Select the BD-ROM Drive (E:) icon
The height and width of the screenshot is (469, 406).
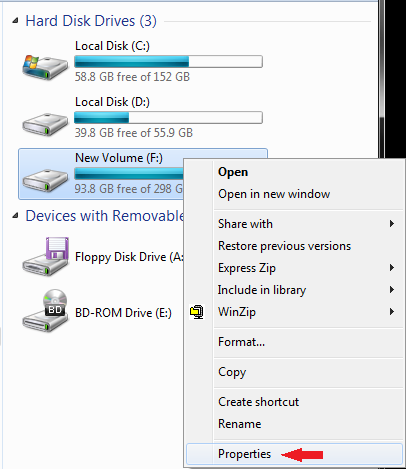click(46, 311)
